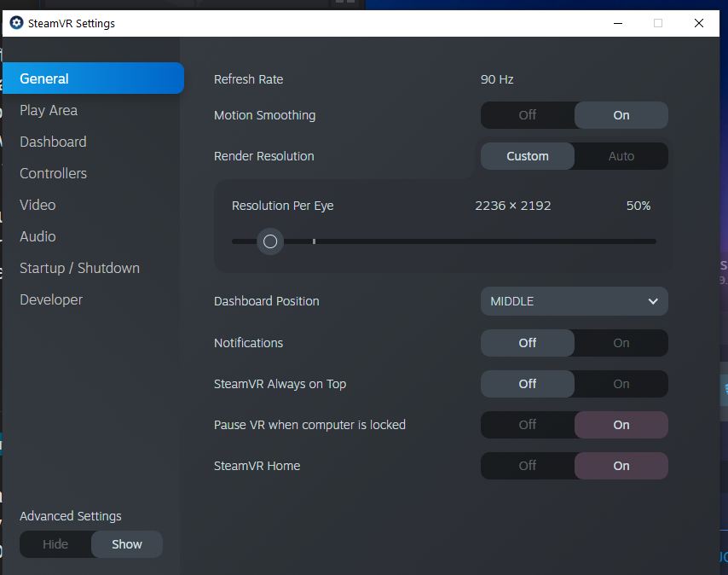Select Custom render resolution
This screenshot has height=575, width=728.
coord(528,156)
